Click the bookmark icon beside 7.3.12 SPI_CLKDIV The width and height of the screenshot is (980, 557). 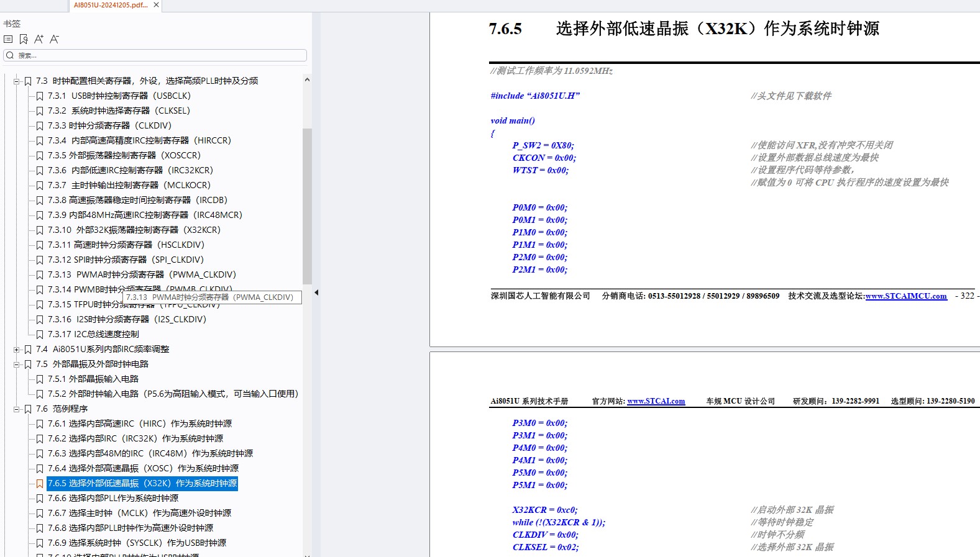[x=40, y=260]
